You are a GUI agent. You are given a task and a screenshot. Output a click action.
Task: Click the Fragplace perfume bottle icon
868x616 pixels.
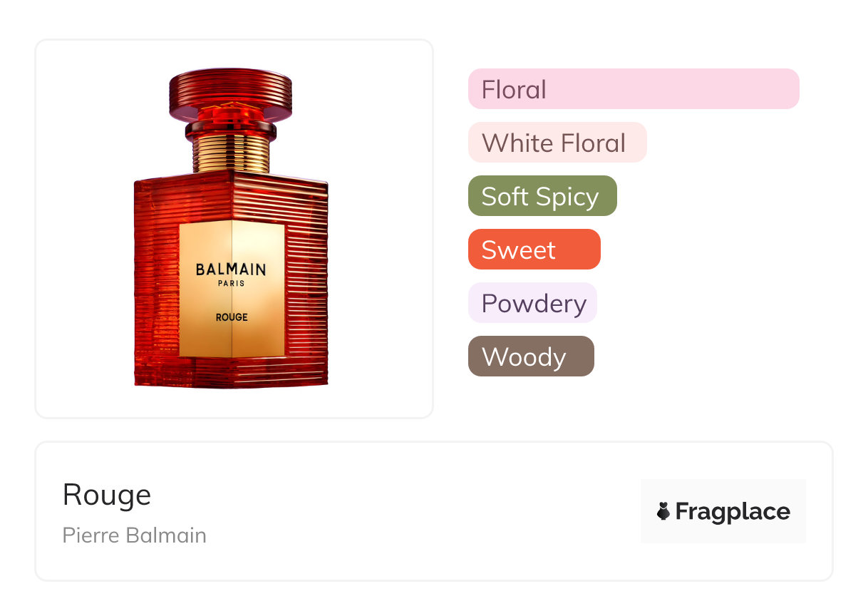663,511
